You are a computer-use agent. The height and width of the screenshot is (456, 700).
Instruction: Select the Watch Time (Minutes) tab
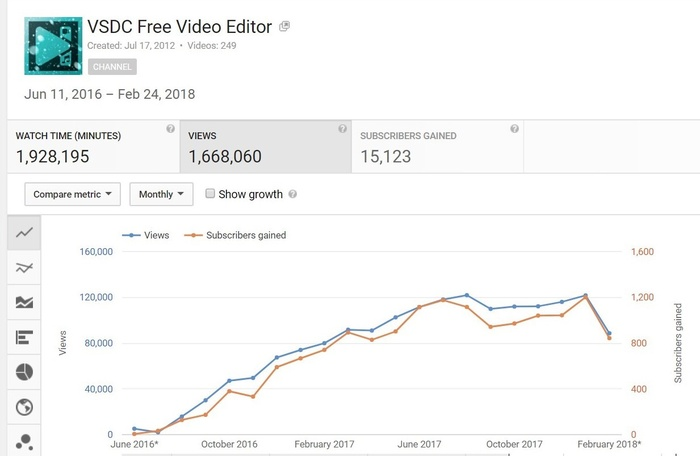93,146
